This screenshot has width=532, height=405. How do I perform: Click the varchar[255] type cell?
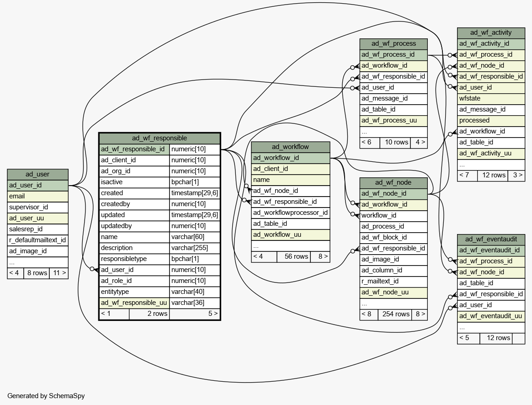tap(195, 248)
